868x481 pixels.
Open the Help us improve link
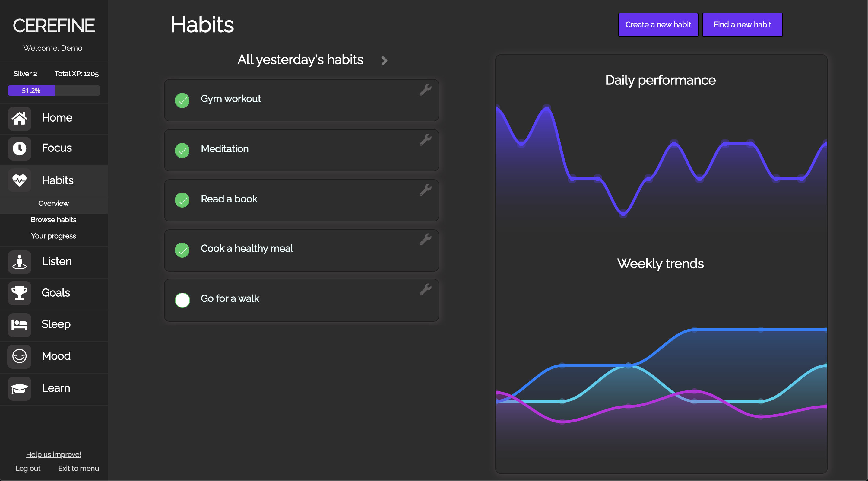(54, 454)
